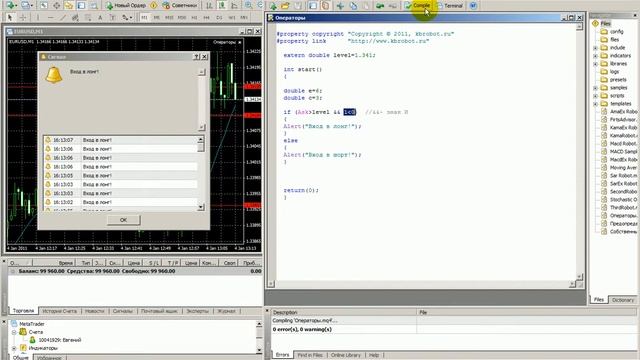The image size is (640, 360).
Task: Click the blue help icon in MetaEditor toolbar
Action: (473, 6)
